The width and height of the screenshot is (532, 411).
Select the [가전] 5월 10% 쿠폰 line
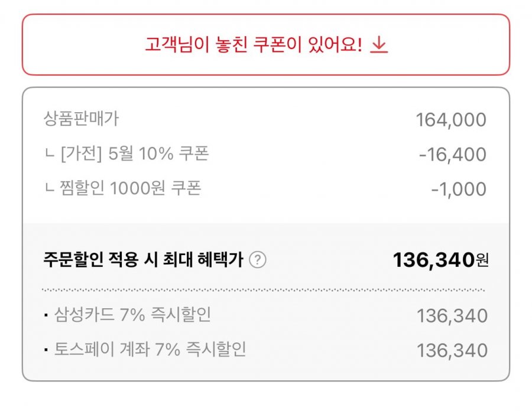click(x=135, y=154)
